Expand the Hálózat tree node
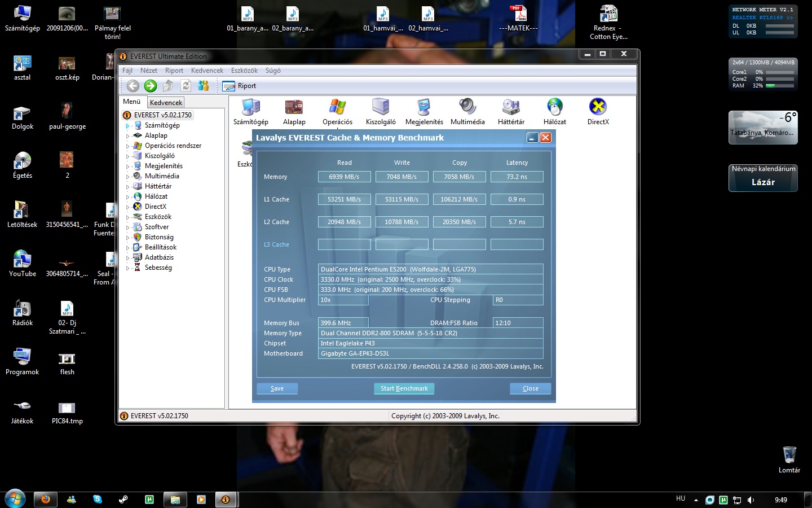Screen dimensions: 812x508 click(127, 197)
